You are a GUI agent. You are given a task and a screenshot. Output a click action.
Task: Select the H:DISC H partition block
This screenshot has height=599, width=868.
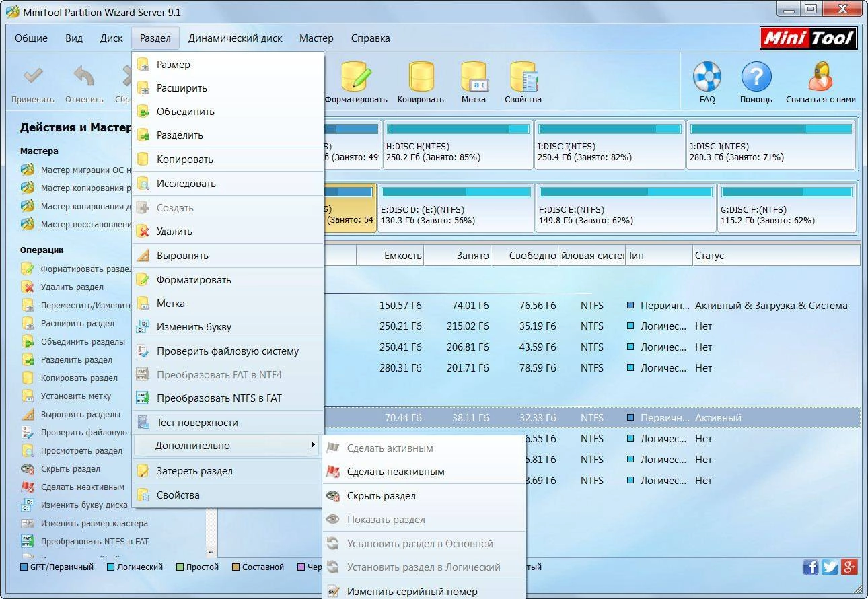point(458,145)
